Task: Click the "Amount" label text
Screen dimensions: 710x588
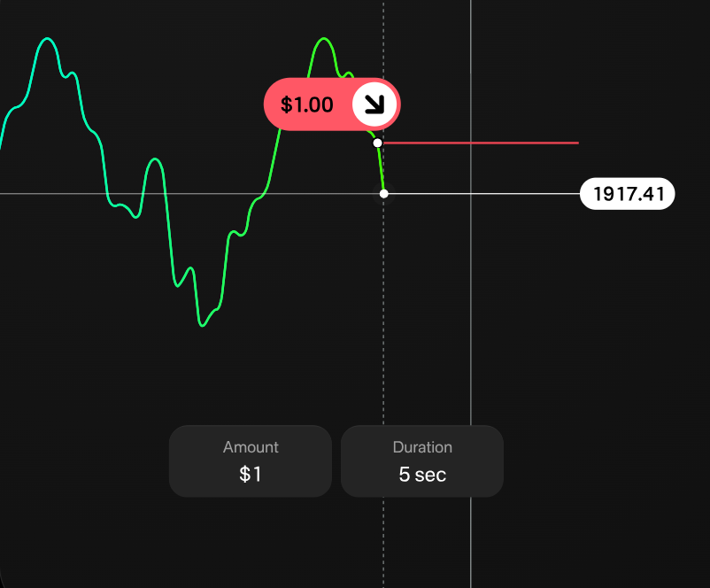Action: [x=251, y=447]
